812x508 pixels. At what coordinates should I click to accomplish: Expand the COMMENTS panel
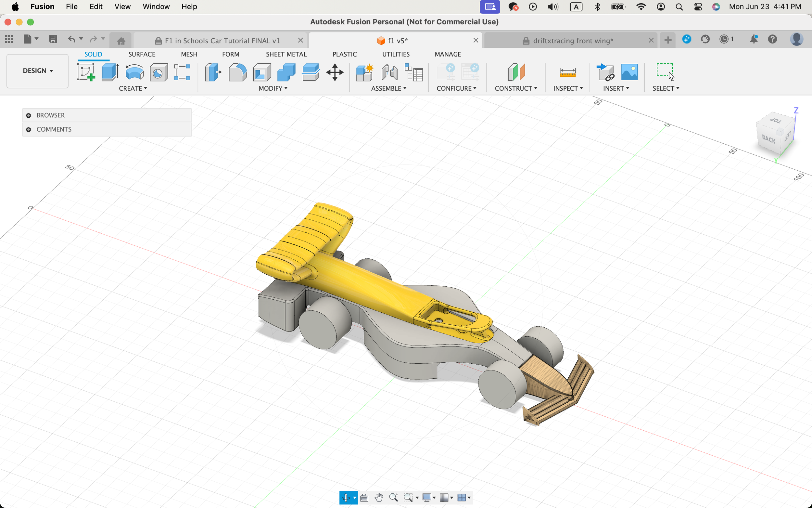[29, 129]
